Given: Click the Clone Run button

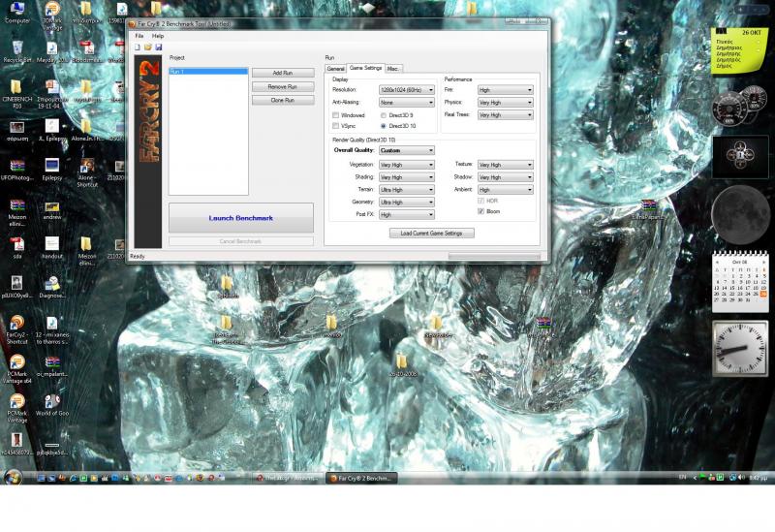Looking at the screenshot, I should pyautogui.click(x=283, y=101).
